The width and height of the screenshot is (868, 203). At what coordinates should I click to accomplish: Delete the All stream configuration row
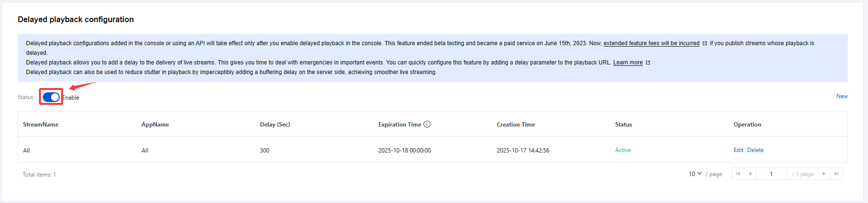[755, 150]
